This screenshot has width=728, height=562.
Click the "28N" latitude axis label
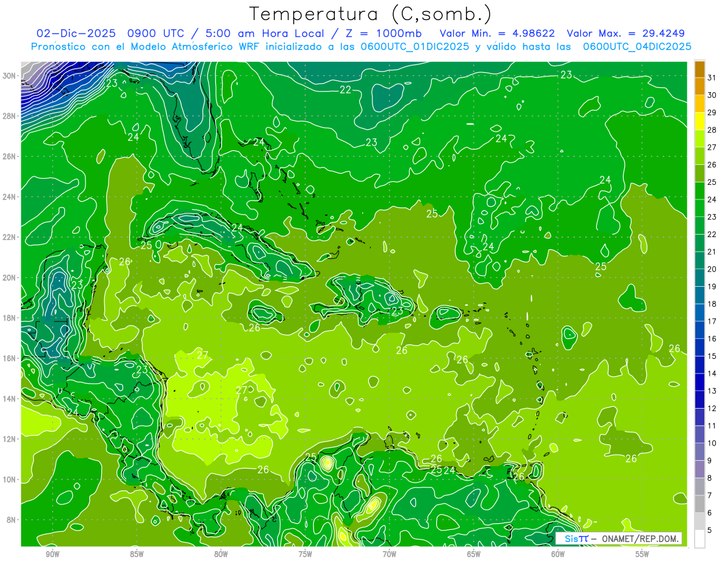coord(9,116)
